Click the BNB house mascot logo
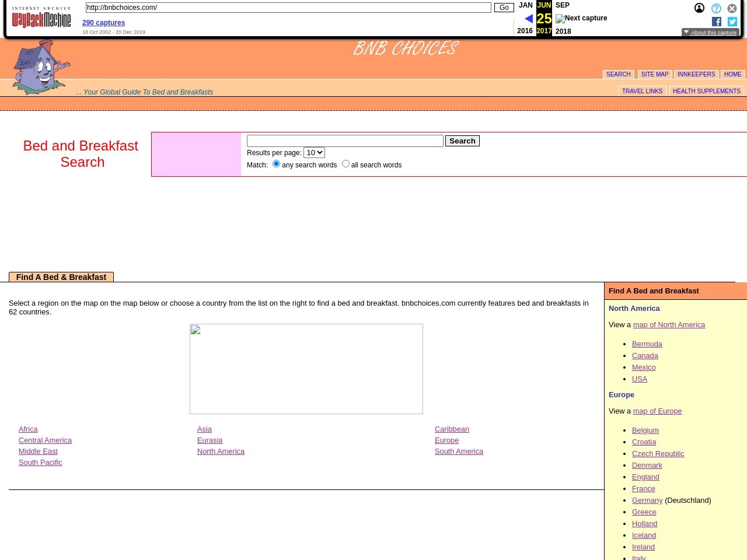The height and width of the screenshot is (560, 747). click(40, 67)
